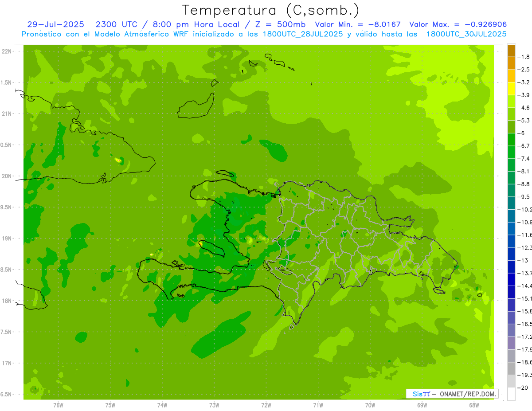Click the title "Temperatura (C,somb.)"
532x411 pixels.
tap(271, 10)
